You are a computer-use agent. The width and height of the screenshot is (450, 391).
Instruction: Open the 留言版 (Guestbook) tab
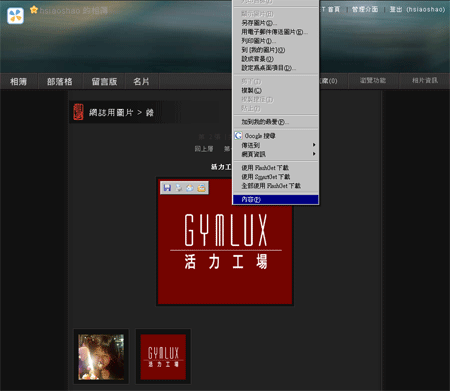(x=104, y=81)
